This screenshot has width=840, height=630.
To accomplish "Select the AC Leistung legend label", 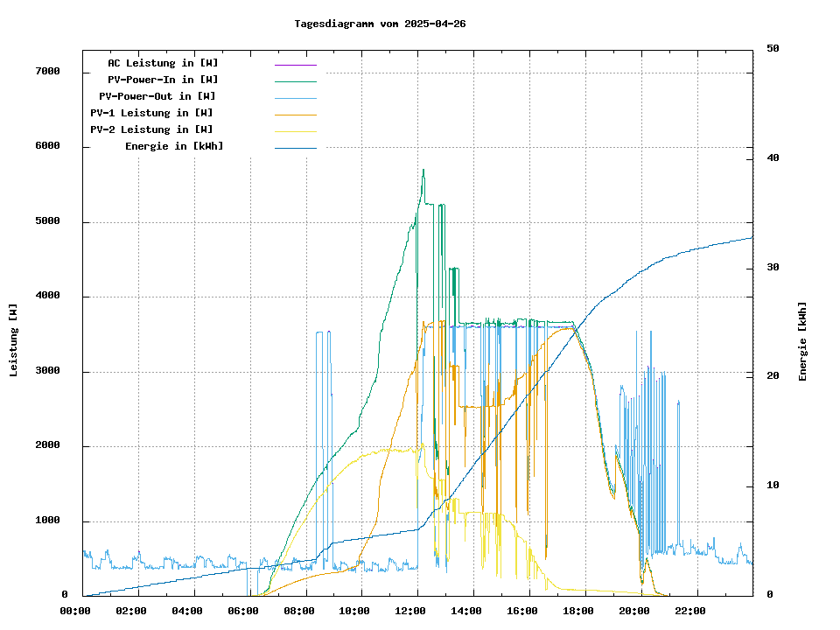I will (163, 63).
